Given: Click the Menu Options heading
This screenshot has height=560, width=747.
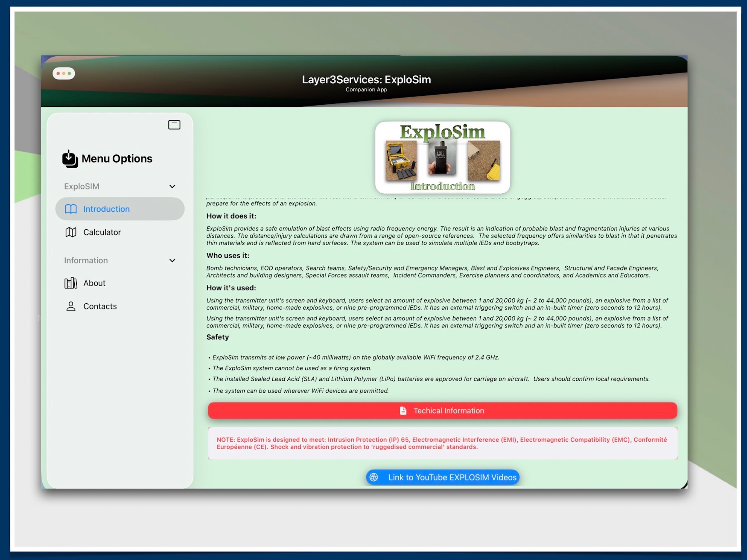Looking at the screenshot, I should tap(117, 158).
